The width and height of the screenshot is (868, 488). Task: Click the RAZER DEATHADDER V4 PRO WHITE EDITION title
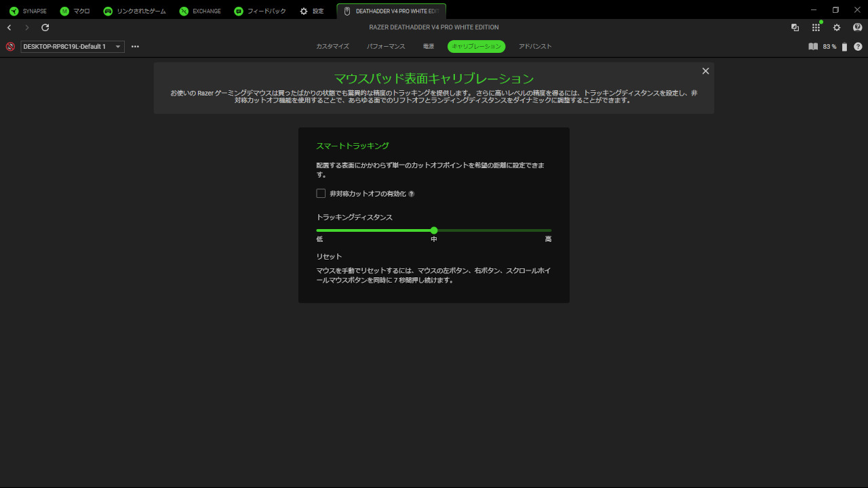pyautogui.click(x=434, y=28)
